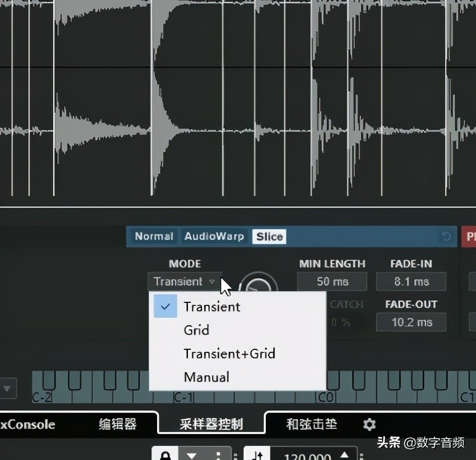This screenshot has width=476, height=460.
Task: Open the 编辑器 tab
Action: coord(117,424)
